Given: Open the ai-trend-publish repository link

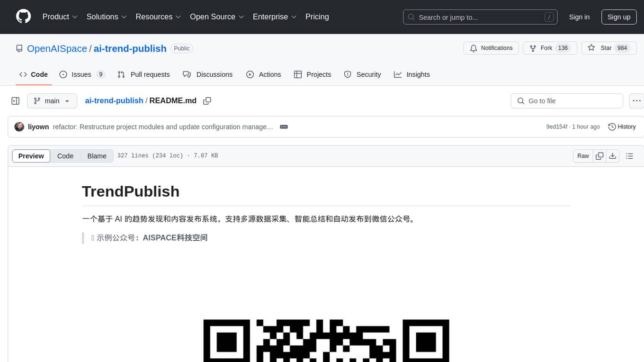Looking at the screenshot, I should pos(130,48).
